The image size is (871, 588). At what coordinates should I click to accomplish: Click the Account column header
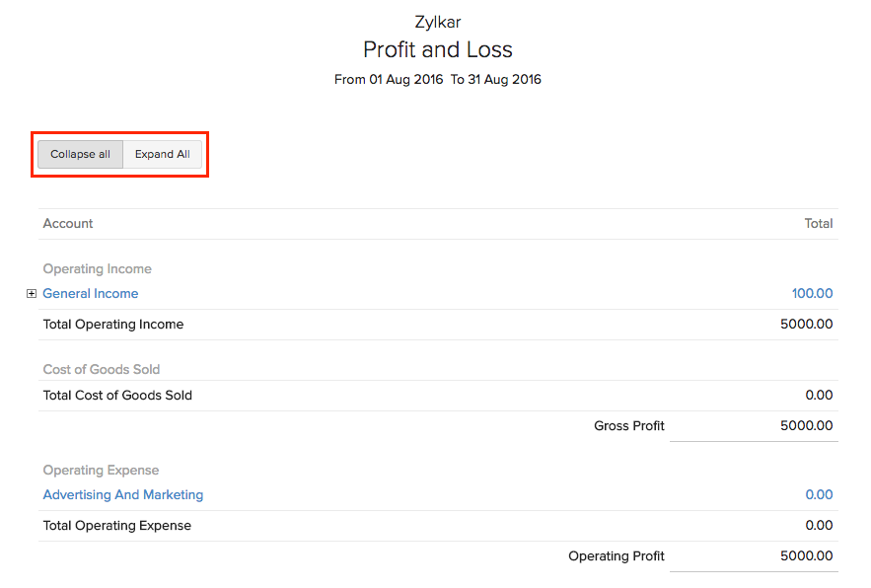[68, 224]
